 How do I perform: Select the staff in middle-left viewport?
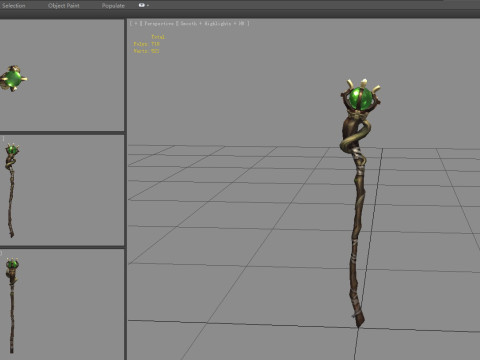click(x=11, y=190)
